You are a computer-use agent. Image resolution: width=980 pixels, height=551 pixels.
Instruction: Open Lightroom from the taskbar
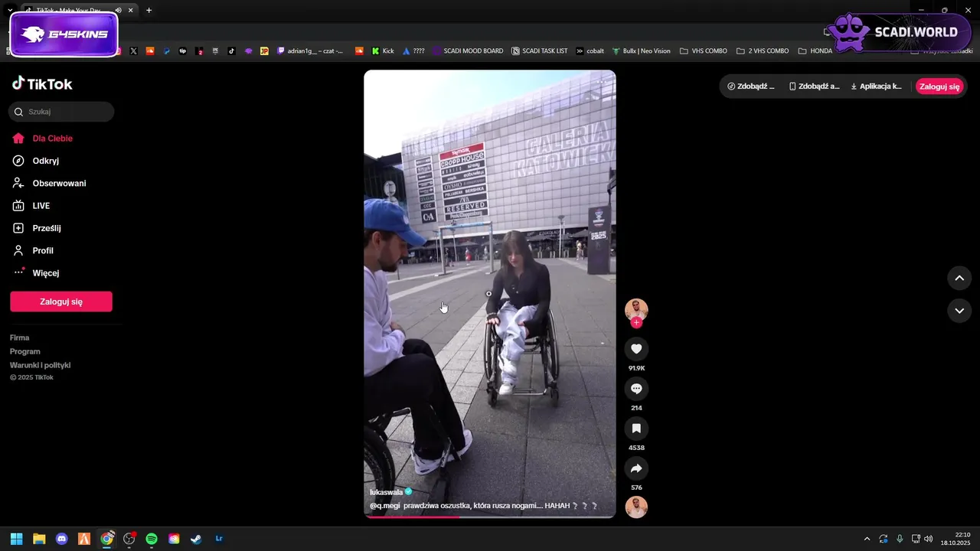(219, 539)
